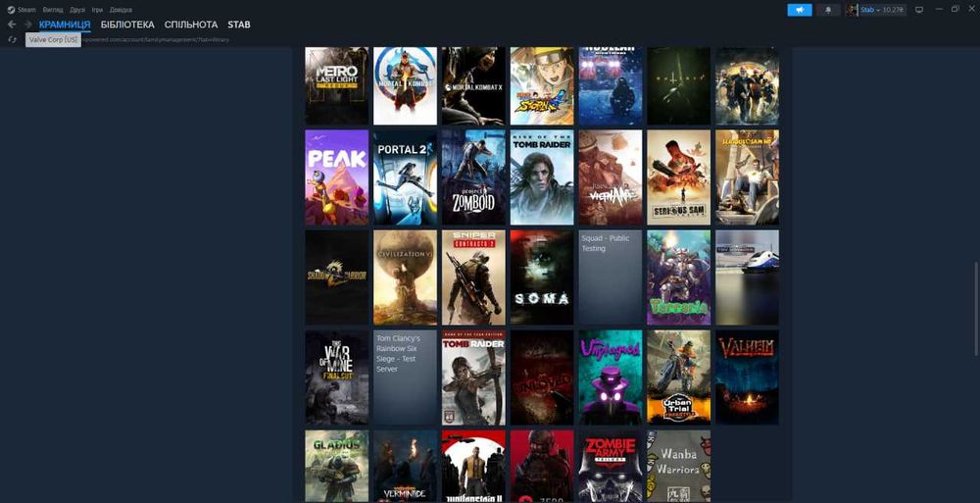Image resolution: width=980 pixels, height=503 pixels.
Task: Select This War of Mine Final Cut
Action: pos(337,377)
